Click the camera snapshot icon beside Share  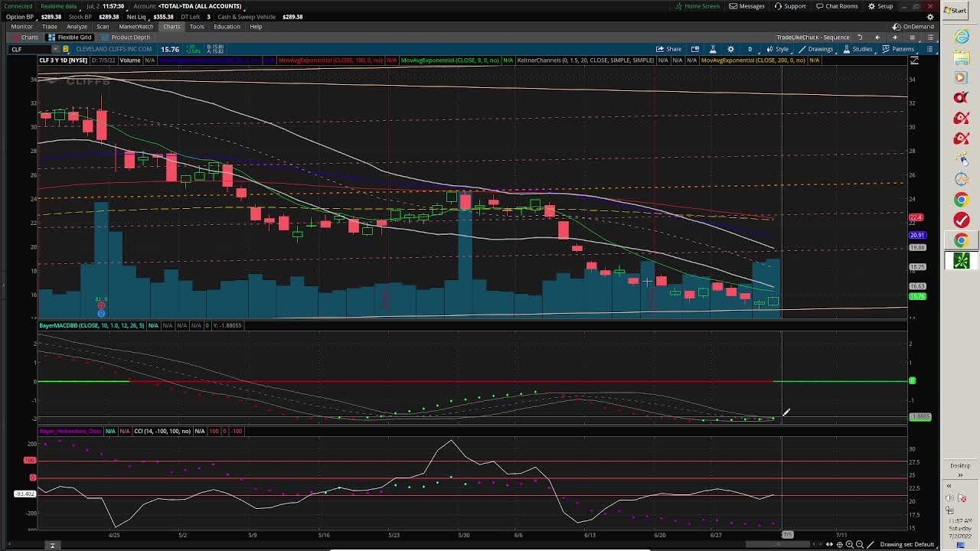point(695,49)
